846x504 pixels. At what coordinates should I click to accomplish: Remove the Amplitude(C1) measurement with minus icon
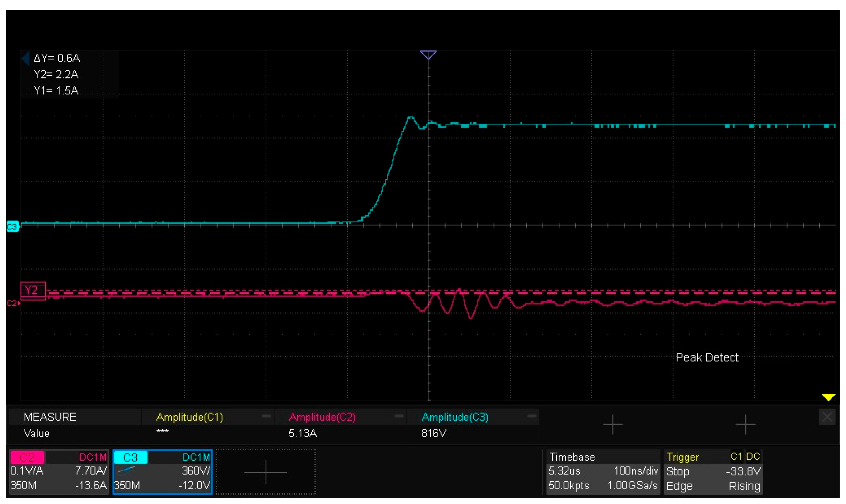[x=266, y=416]
